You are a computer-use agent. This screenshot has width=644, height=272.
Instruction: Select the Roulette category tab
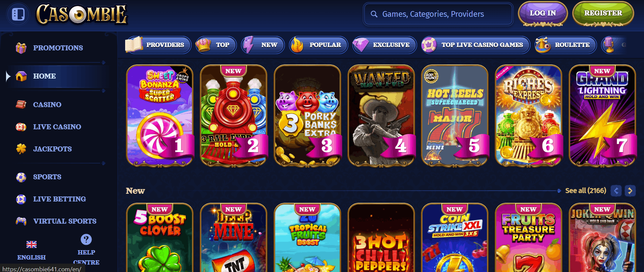tap(566, 45)
